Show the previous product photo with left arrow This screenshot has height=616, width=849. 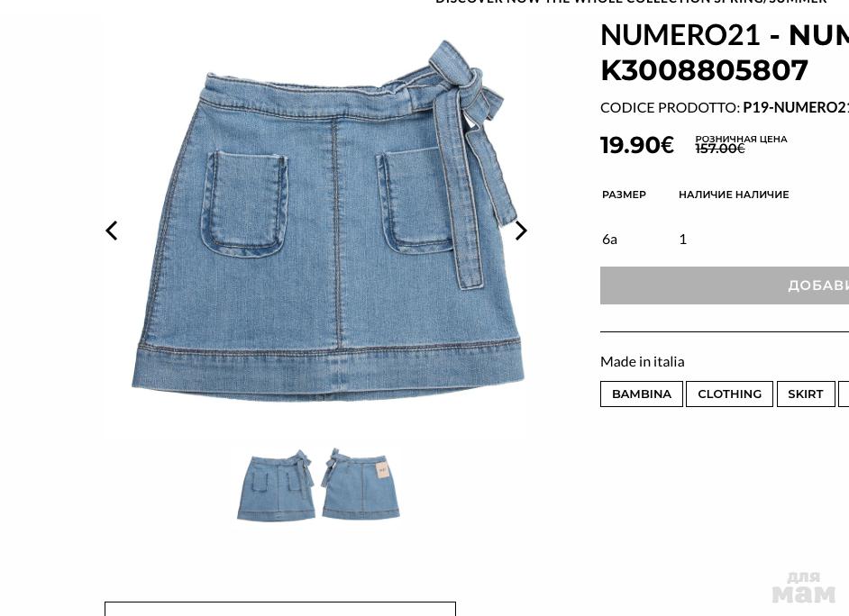[x=112, y=231]
